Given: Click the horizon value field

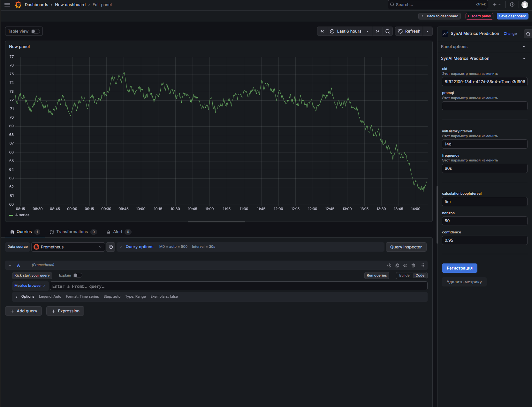Looking at the screenshot, I should pyautogui.click(x=484, y=221).
